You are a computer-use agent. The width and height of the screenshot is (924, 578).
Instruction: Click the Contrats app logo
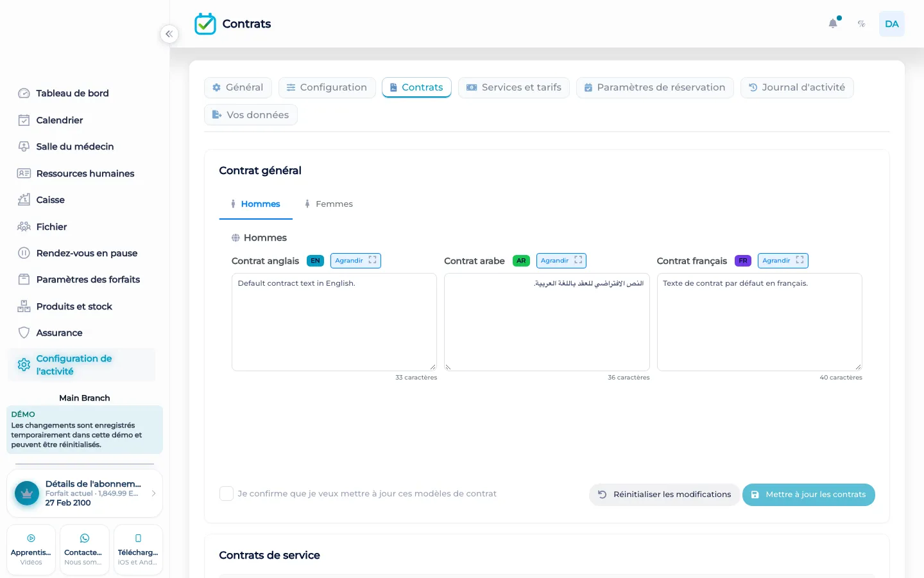coord(205,24)
